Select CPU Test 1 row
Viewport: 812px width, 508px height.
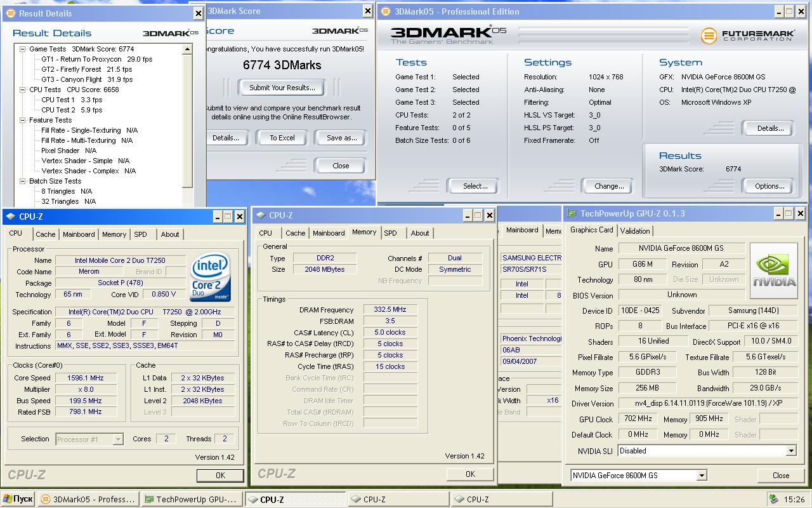(x=72, y=100)
